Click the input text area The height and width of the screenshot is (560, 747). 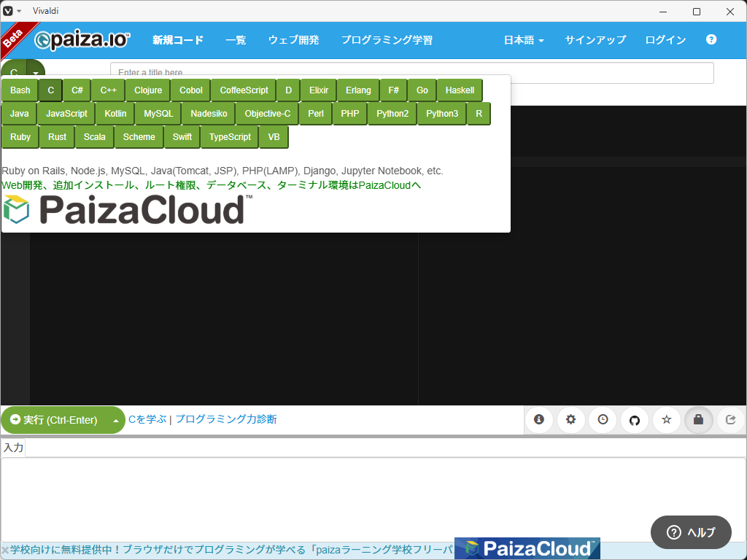[x=373, y=499]
